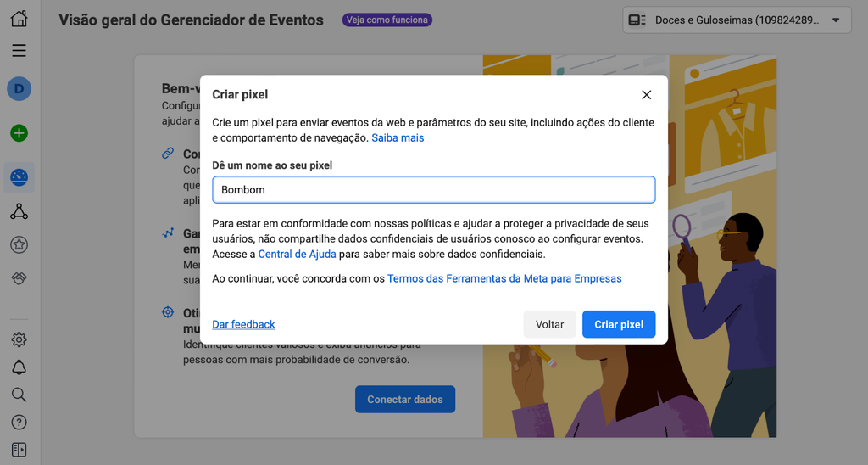Open the Central de Ajuda link

(x=297, y=254)
